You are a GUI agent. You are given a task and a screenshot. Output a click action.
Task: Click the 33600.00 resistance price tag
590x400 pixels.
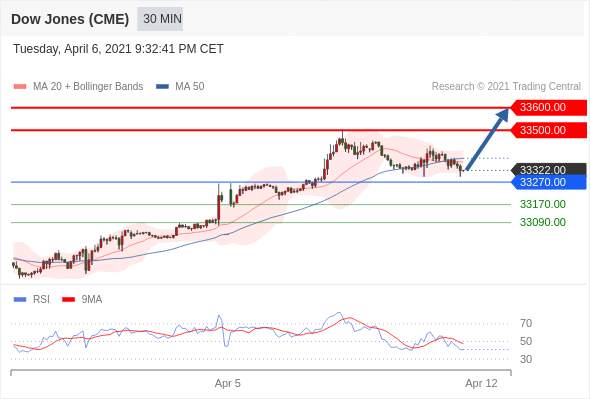coord(549,108)
